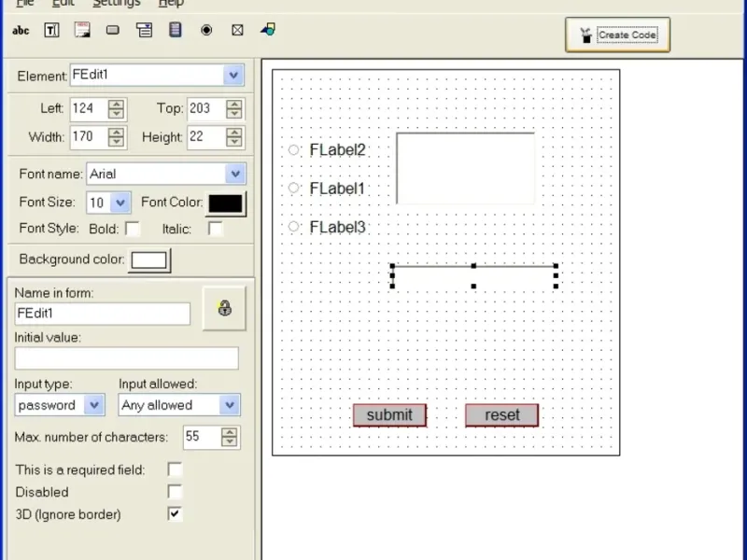Select the FLabel2 text on canvas

tap(337, 150)
